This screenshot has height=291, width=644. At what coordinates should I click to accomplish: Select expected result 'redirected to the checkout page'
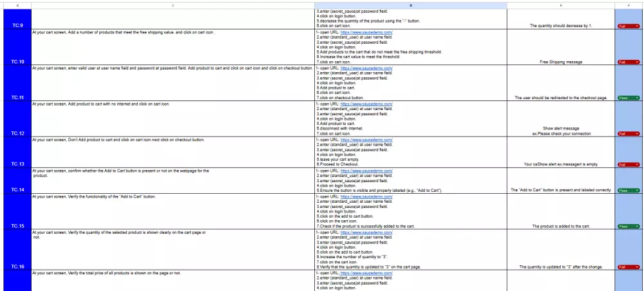click(x=561, y=83)
